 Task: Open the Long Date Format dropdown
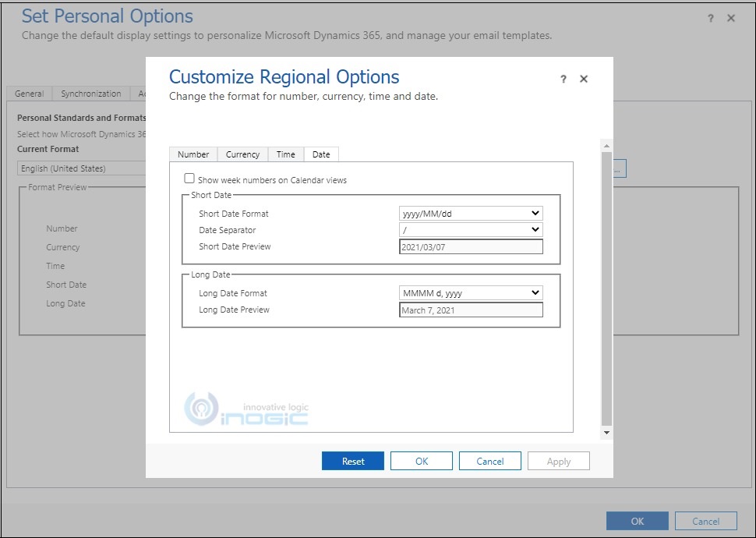[x=536, y=292]
